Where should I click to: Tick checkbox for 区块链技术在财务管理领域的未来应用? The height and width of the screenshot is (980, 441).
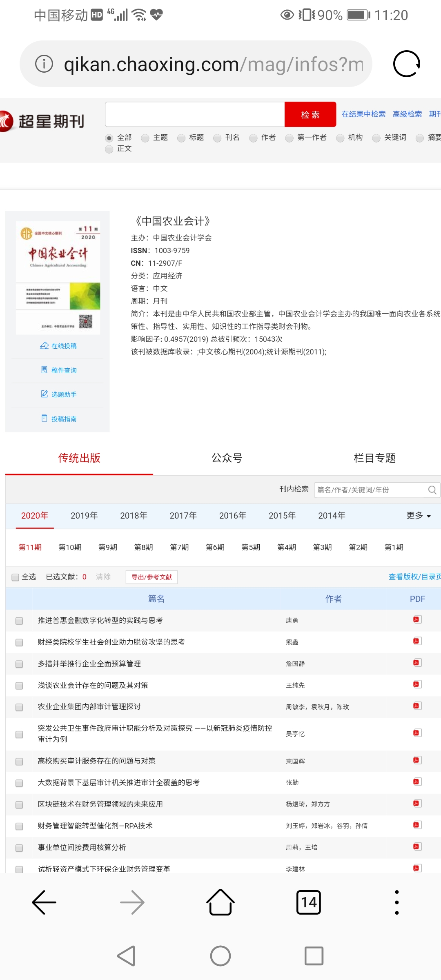(x=19, y=805)
